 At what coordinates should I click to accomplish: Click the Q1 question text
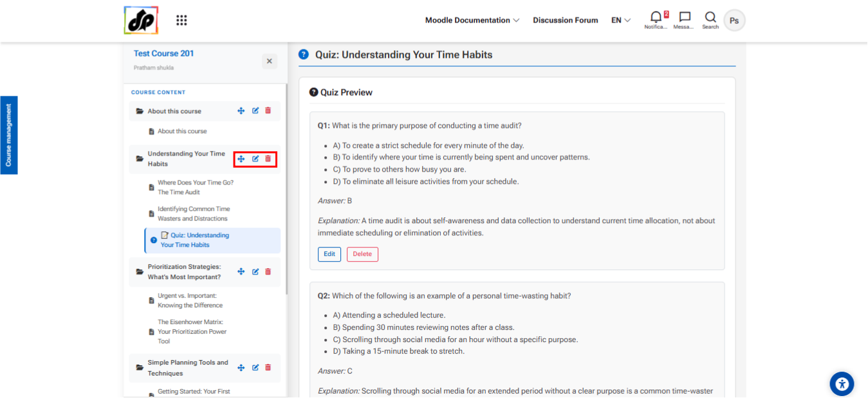pos(420,125)
